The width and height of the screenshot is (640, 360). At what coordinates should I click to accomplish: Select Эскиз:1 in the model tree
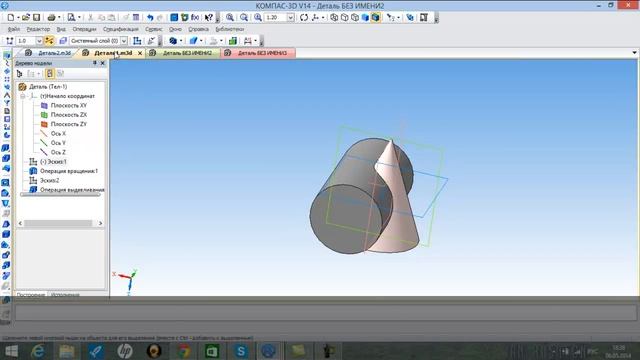tap(53, 162)
